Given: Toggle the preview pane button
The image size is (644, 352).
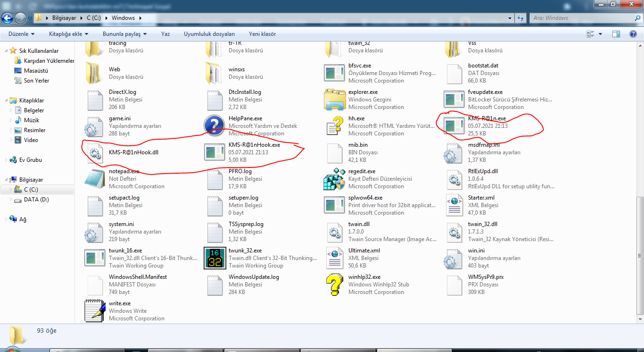Looking at the screenshot, I should 616,34.
